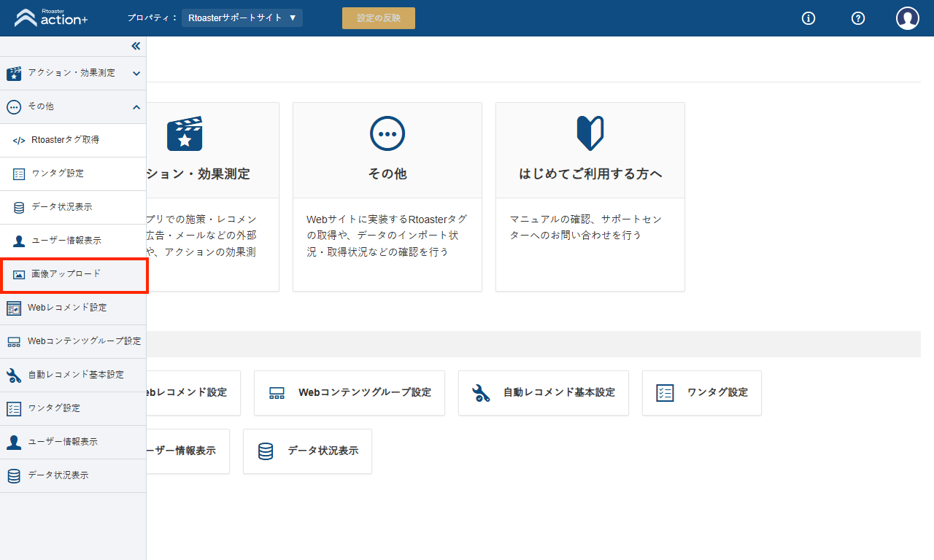The width and height of the screenshot is (934, 560).
Task: Click the その他 ellipsis icon in sidebar
Action: click(x=14, y=107)
